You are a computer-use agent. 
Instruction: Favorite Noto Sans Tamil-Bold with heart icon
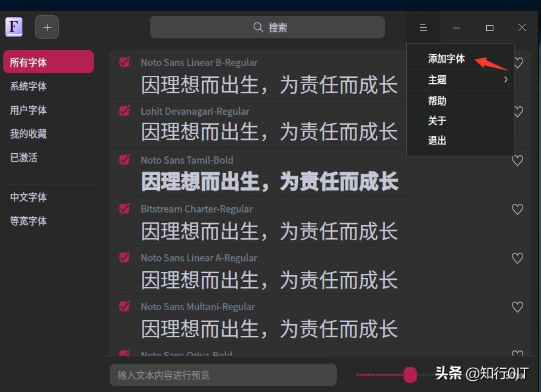tap(517, 160)
